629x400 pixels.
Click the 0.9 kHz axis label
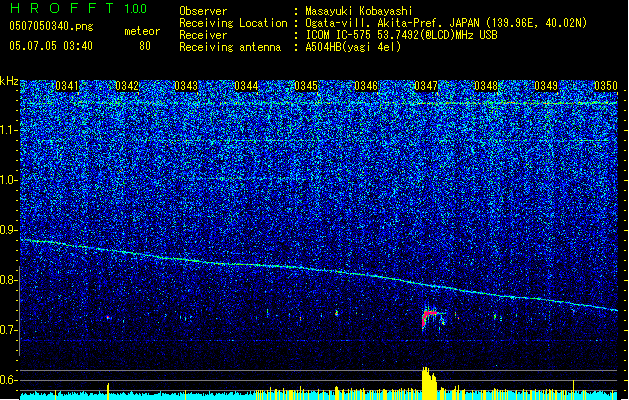click(x=9, y=230)
